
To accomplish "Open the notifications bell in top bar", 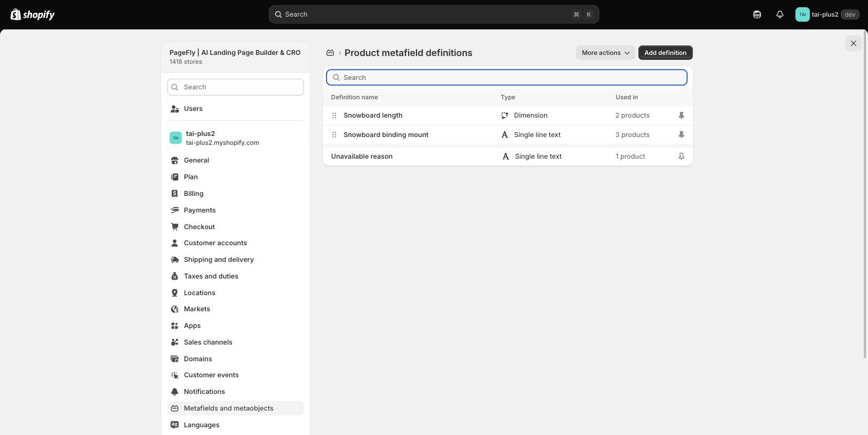I will 780,14.
